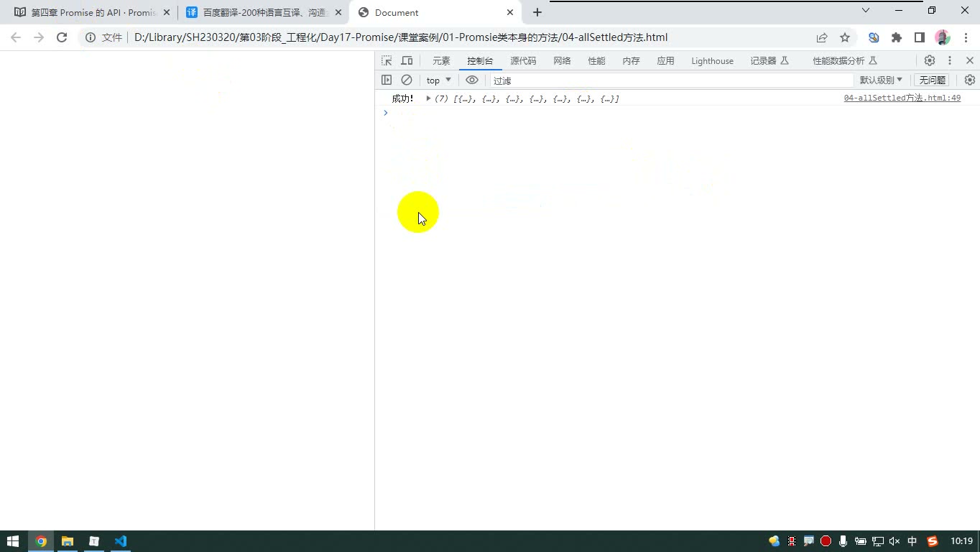Open the 默认级别 log level dropdown
The width and height of the screenshot is (980, 552).
881,80
